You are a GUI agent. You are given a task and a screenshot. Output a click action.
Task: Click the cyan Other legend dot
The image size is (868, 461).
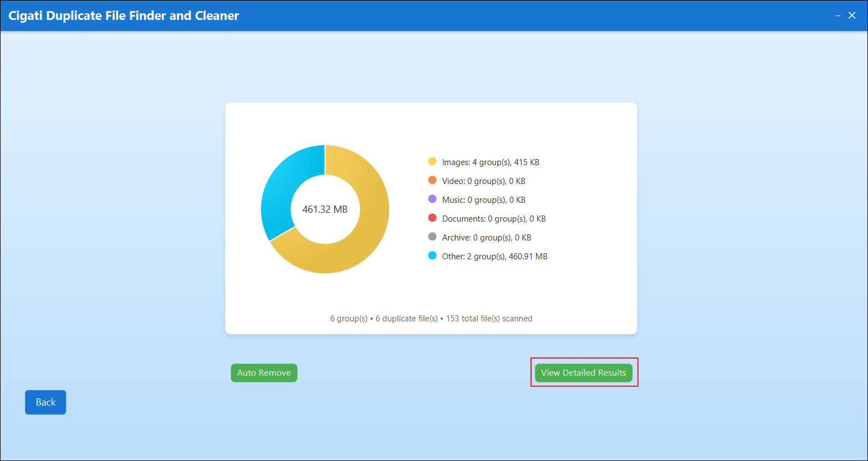pos(432,255)
